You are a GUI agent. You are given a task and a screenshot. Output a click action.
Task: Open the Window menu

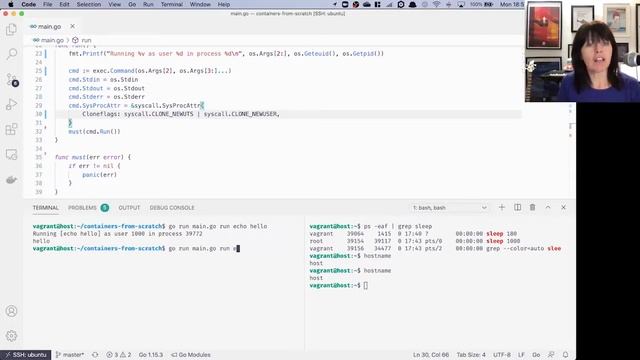pyautogui.click(x=200, y=4)
